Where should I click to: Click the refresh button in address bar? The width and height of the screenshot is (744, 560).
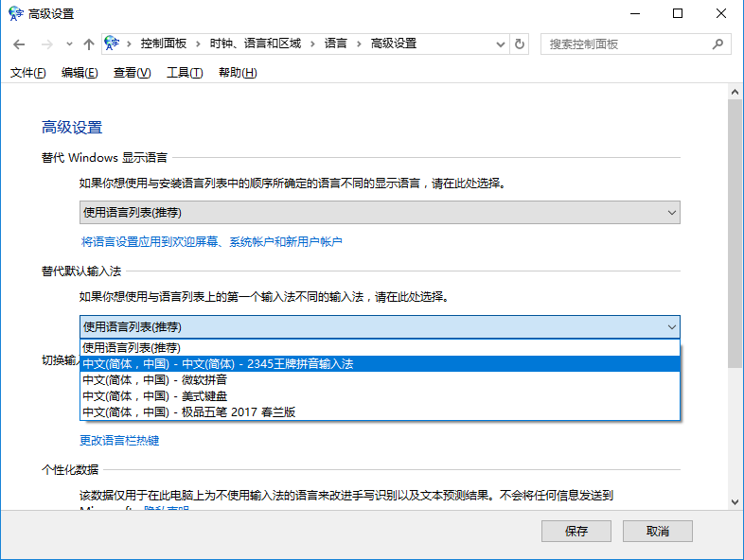(520, 44)
